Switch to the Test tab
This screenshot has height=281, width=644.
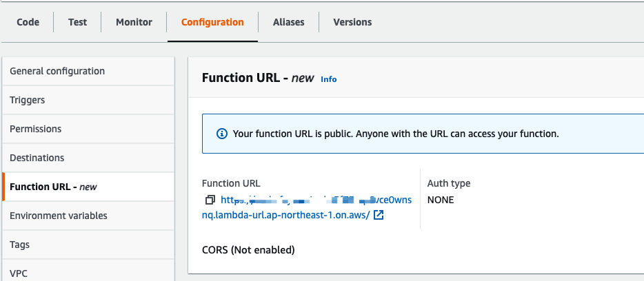click(x=77, y=22)
